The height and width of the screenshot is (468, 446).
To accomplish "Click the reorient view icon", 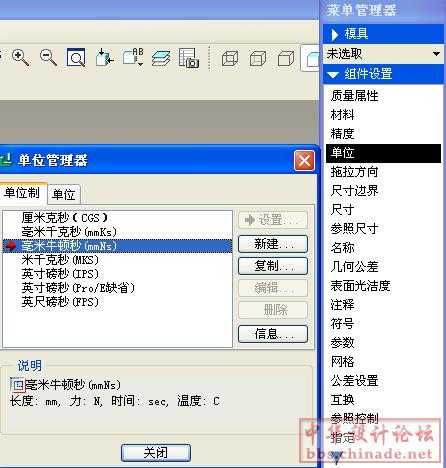I will (x=104, y=58).
